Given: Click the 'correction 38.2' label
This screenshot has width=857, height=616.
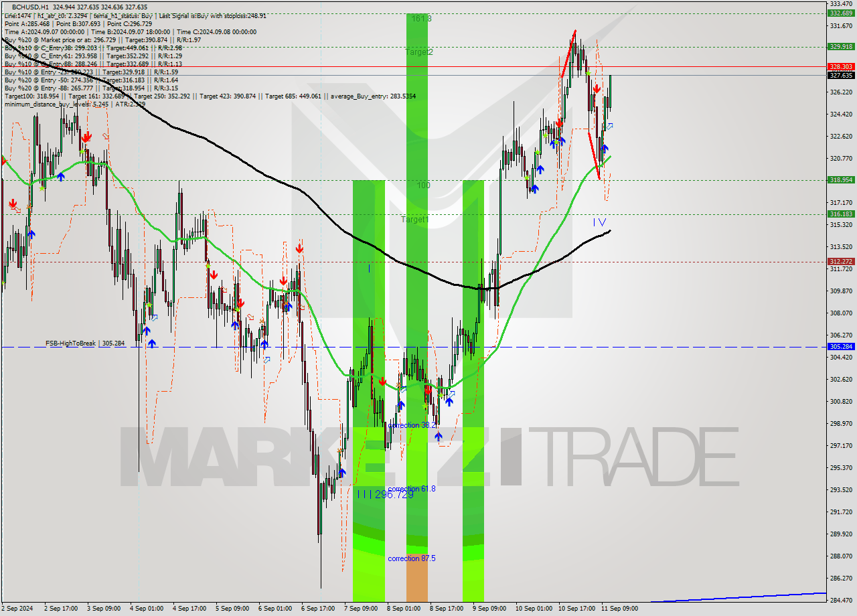Looking at the screenshot, I should (x=412, y=425).
